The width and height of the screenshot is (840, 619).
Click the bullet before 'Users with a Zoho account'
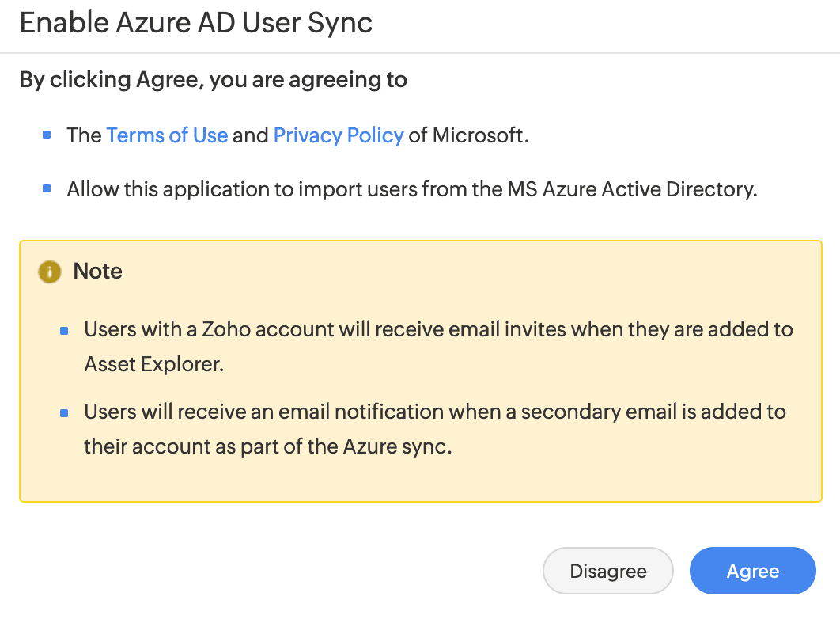click(64, 330)
